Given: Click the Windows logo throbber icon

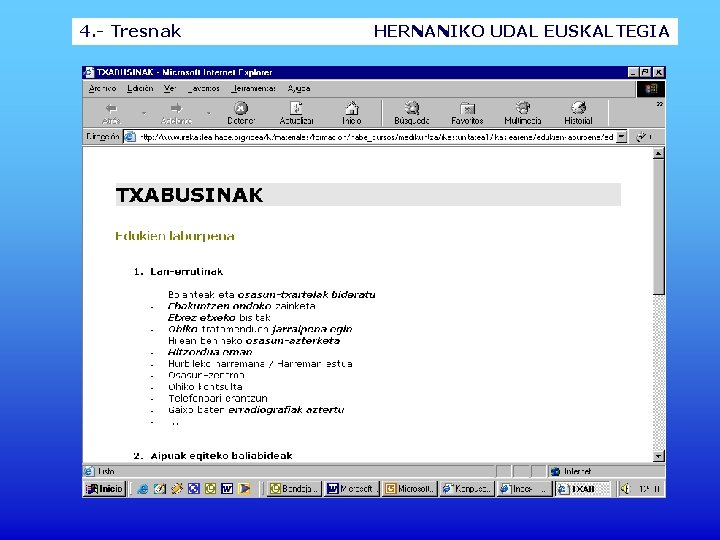Looking at the screenshot, I should point(651,89).
